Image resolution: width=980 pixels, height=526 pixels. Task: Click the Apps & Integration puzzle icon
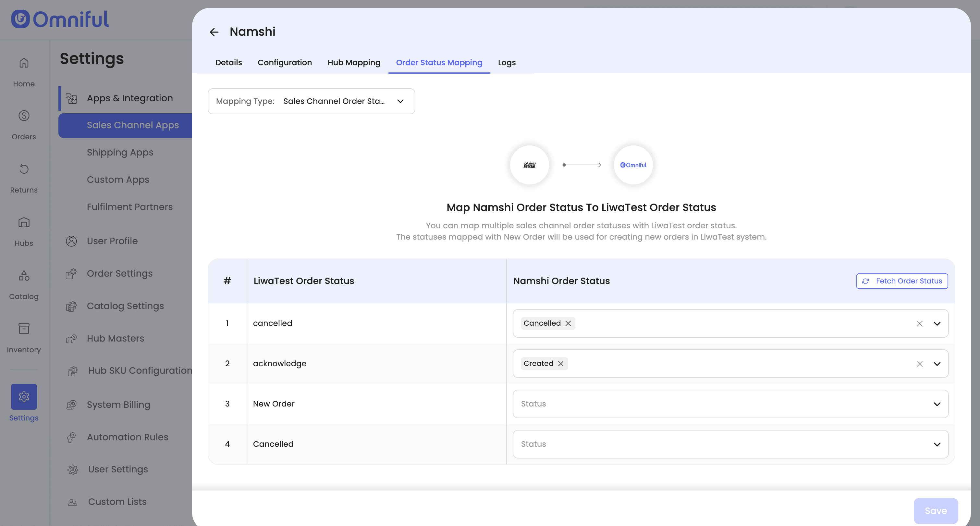(71, 98)
